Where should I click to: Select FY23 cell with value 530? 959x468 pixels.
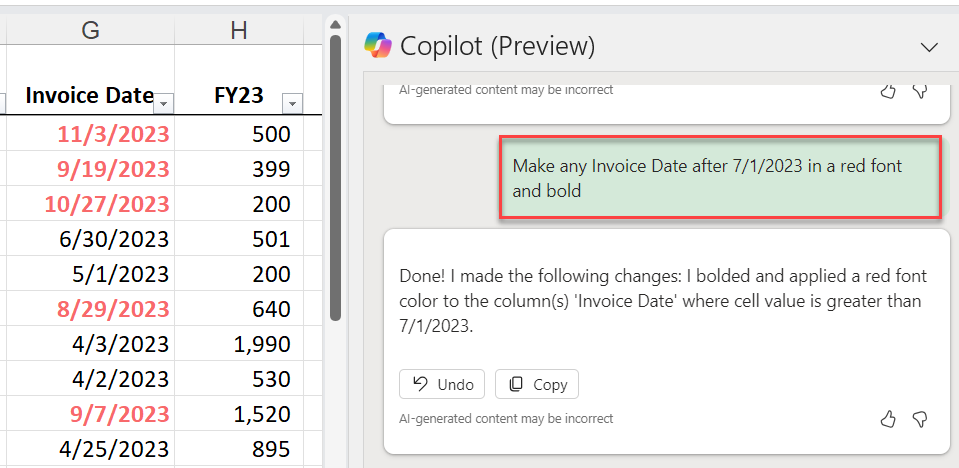pos(239,379)
